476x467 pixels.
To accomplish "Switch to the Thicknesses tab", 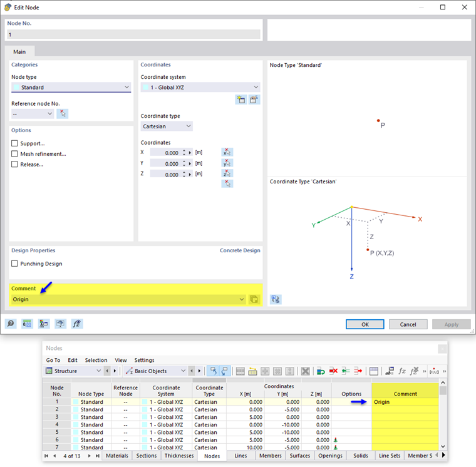I will tap(178, 456).
